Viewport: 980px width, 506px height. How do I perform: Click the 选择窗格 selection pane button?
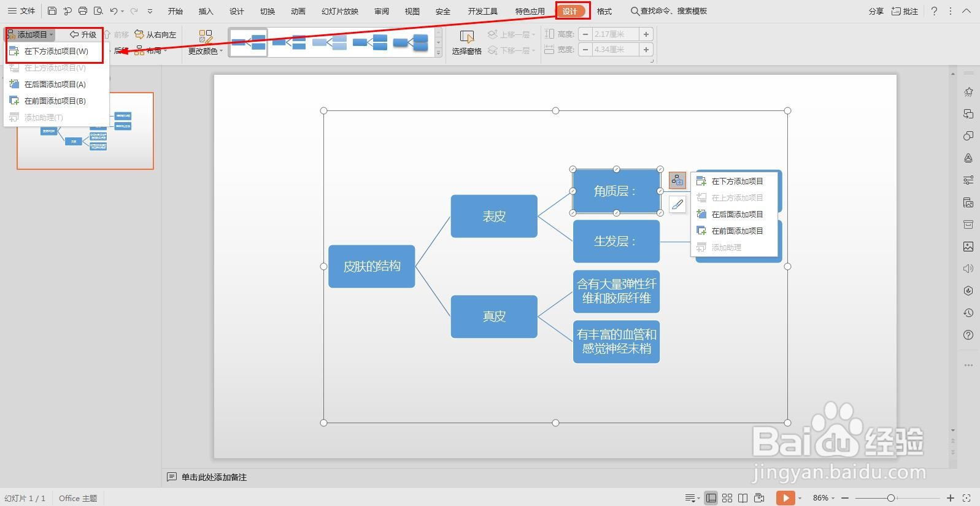(x=467, y=42)
